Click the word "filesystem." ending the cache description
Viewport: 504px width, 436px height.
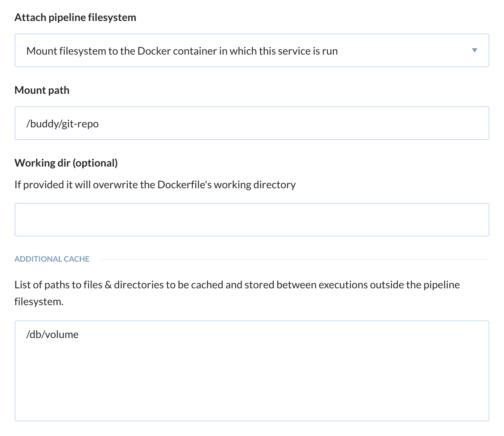coord(39,302)
